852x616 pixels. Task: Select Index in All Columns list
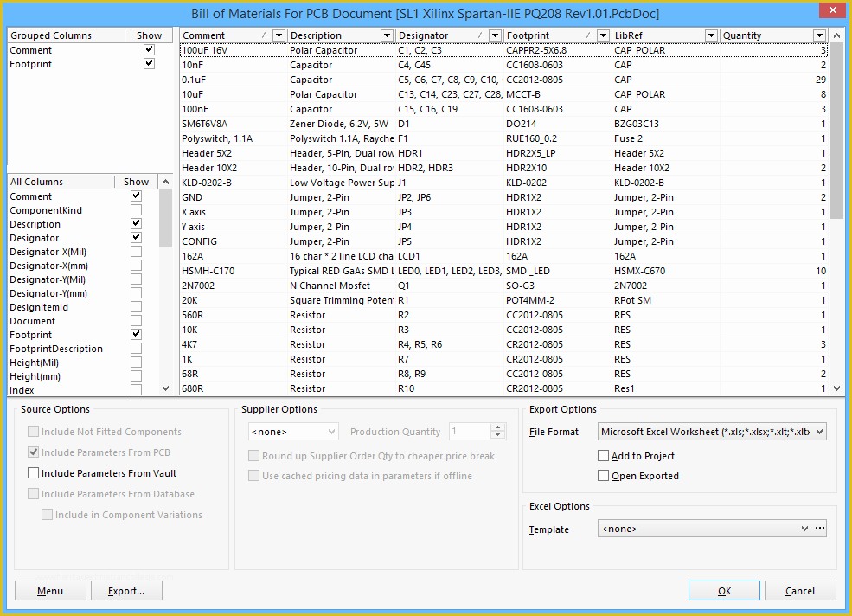click(22, 390)
